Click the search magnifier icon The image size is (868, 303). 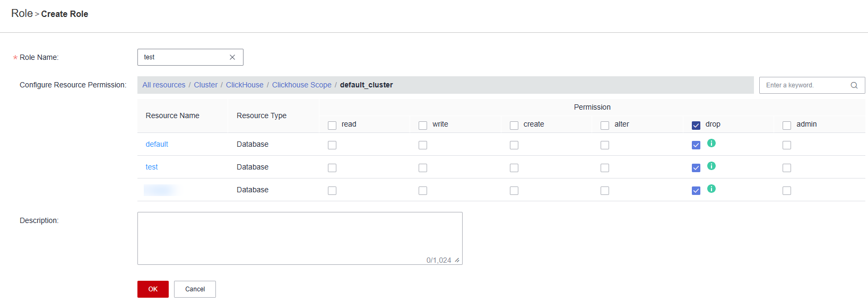click(x=854, y=85)
